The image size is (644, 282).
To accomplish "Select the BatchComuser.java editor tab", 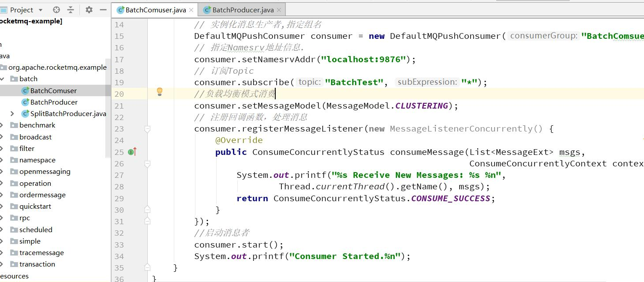I will click(155, 10).
